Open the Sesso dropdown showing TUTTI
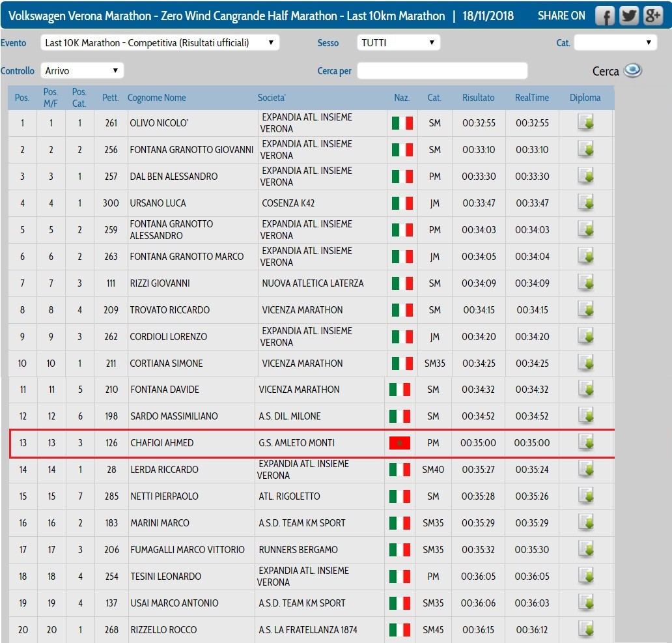 pyautogui.click(x=399, y=43)
